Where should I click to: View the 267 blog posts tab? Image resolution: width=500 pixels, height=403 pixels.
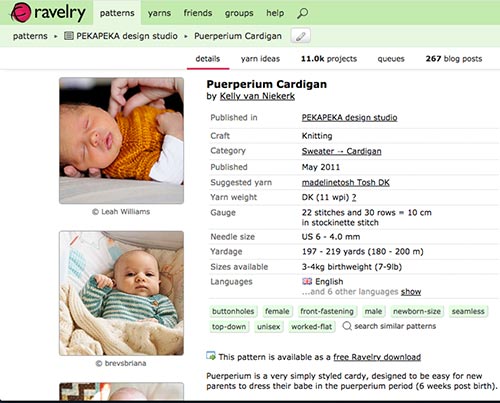coord(454,59)
